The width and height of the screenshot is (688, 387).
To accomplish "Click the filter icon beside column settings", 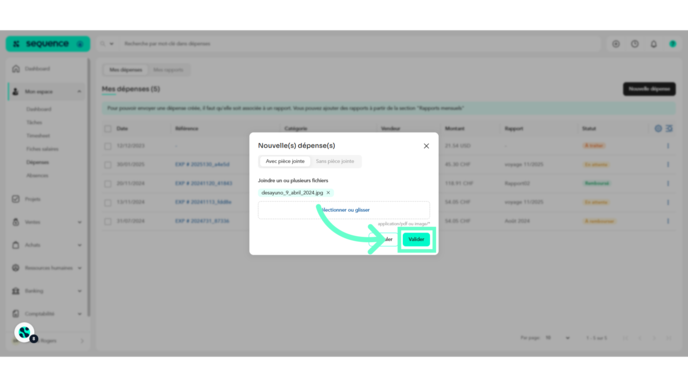I will click(x=669, y=129).
